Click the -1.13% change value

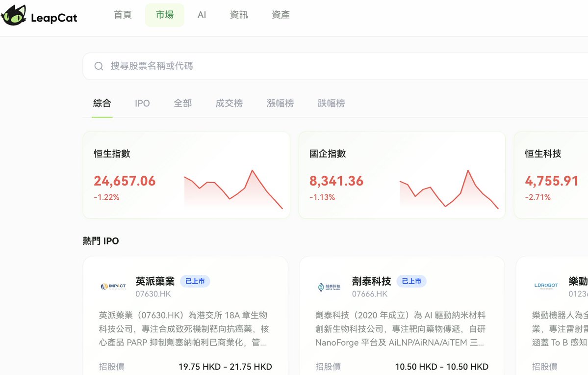[x=322, y=197]
